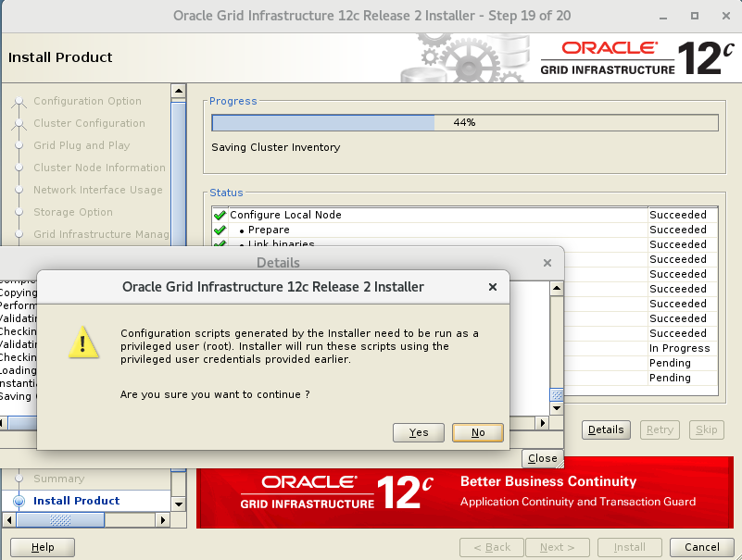742x560 pixels.
Task: Click green check beside Prepare row
Action: pos(220,230)
